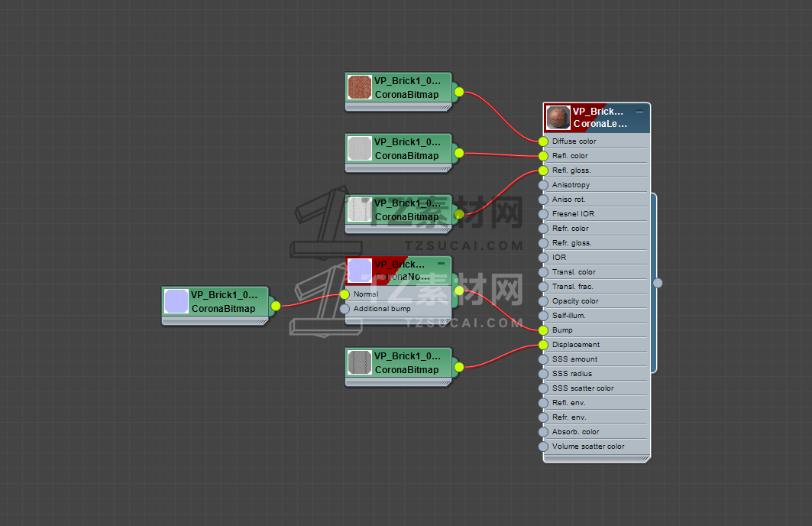Screen dimensions: 812x526
Task: Click the Refl. env. input socket
Action: click(x=543, y=403)
